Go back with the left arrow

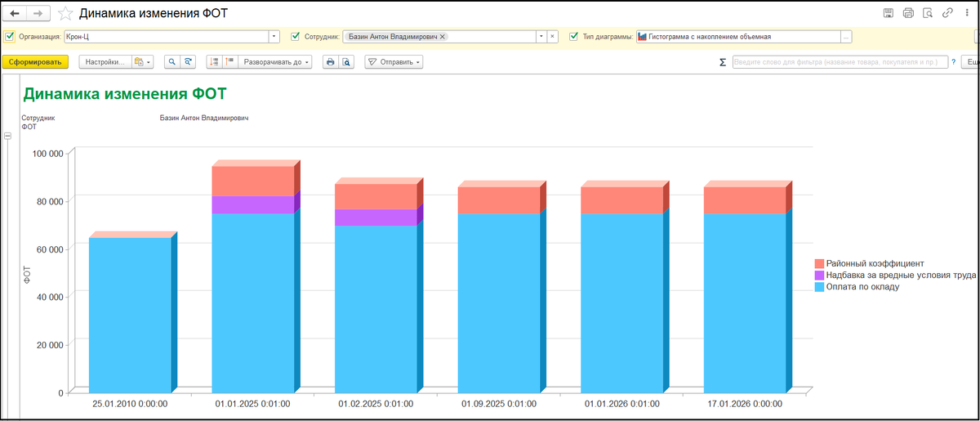(15, 13)
